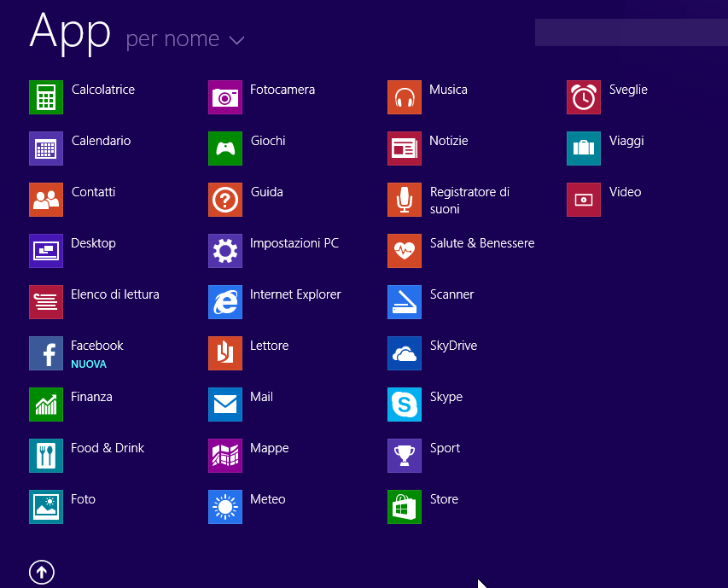Click the 'Salute & Benessere' label

coord(482,243)
